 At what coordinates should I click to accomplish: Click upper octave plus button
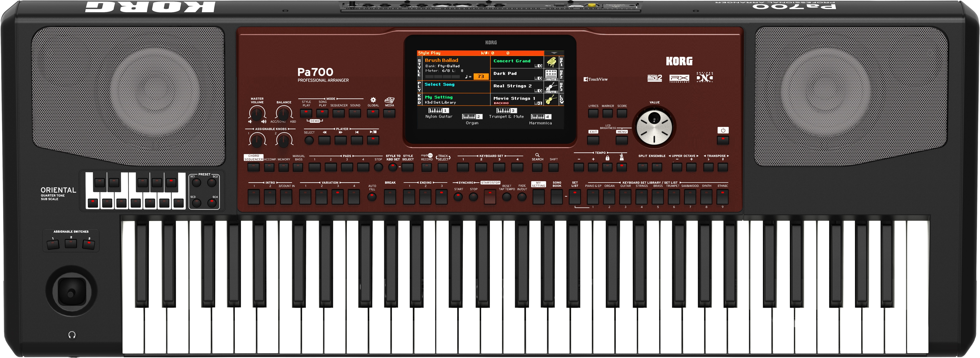click(x=691, y=167)
